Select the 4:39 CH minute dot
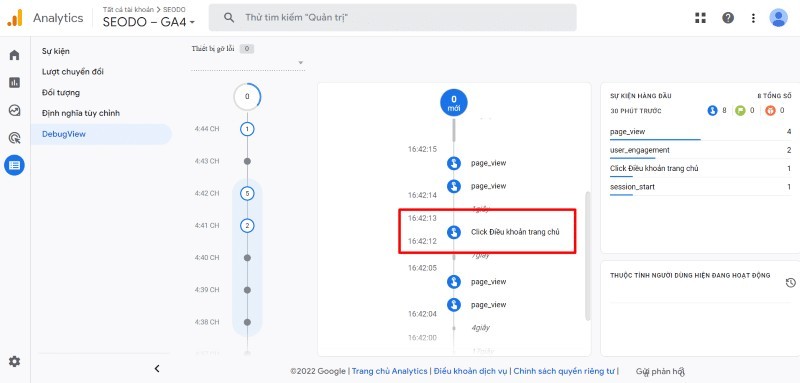The height and width of the screenshot is (383, 800). pyautogui.click(x=247, y=290)
